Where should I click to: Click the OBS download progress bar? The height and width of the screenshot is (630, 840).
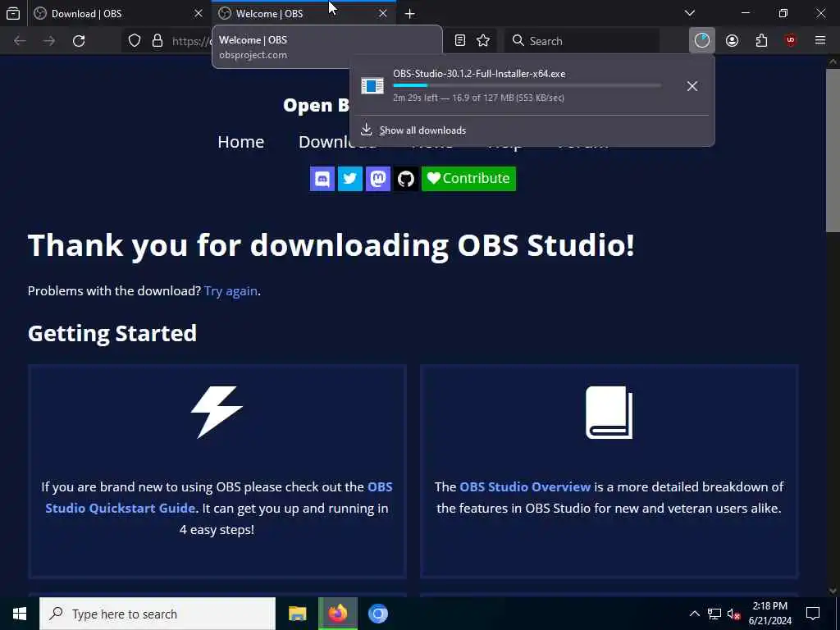coord(527,85)
